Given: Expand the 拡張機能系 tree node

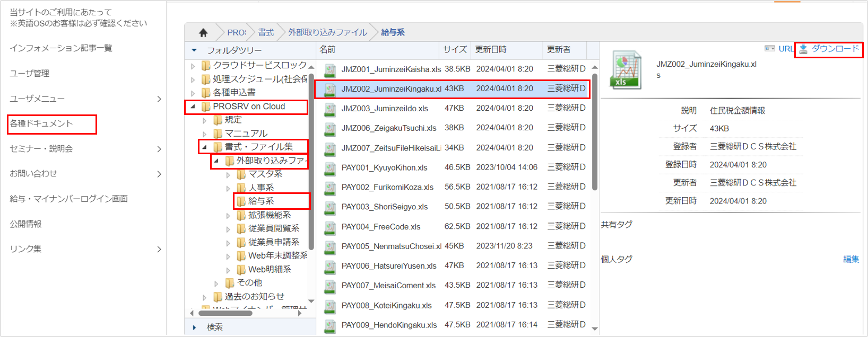Looking at the screenshot, I should point(228,216).
